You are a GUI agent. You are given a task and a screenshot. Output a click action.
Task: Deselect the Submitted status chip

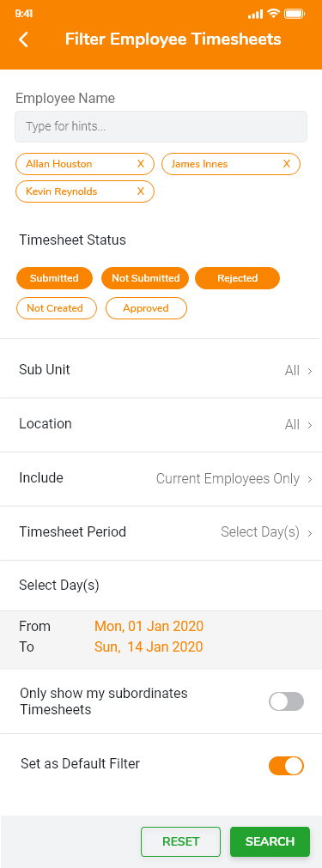54,278
